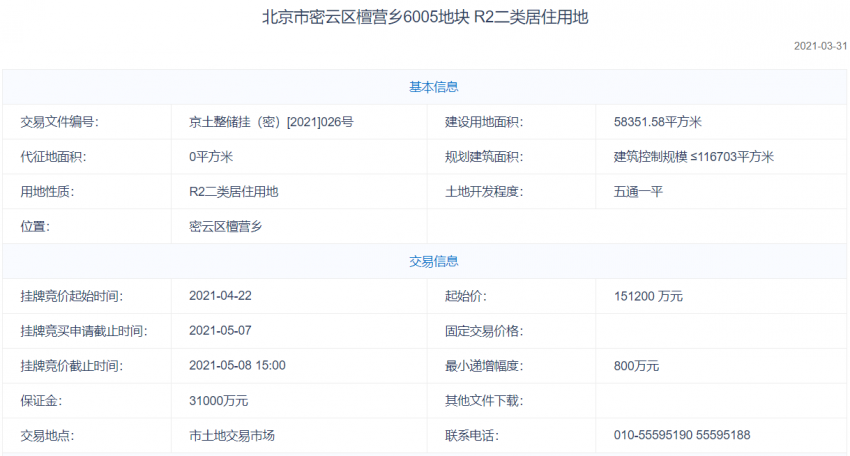Click file number 京土整储挂（密）[2021]026号

(x=271, y=122)
